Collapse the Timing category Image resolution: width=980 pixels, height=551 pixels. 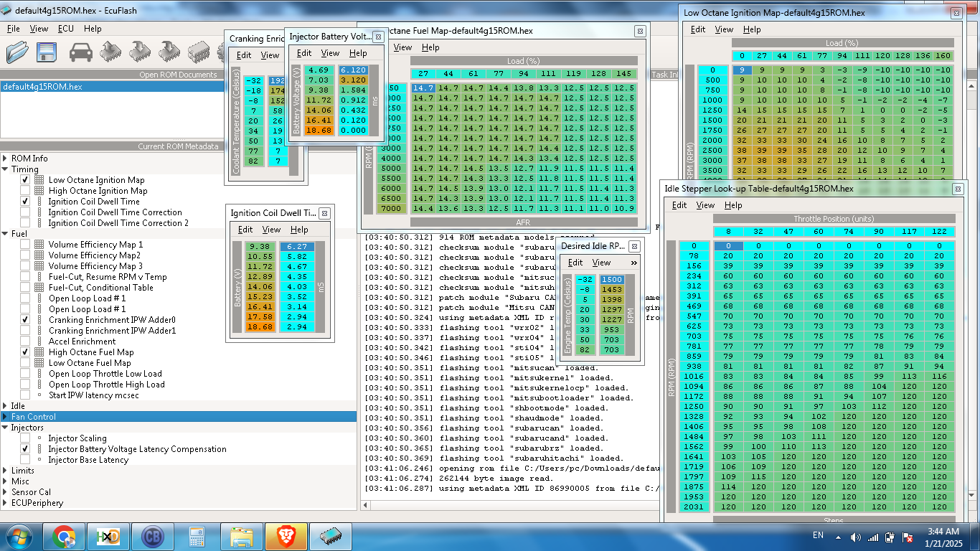[x=5, y=169]
